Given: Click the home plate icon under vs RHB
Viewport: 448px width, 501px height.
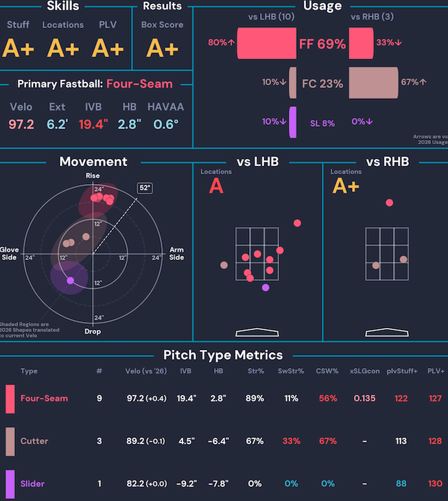Looking at the screenshot, I should pyautogui.click(x=388, y=332).
